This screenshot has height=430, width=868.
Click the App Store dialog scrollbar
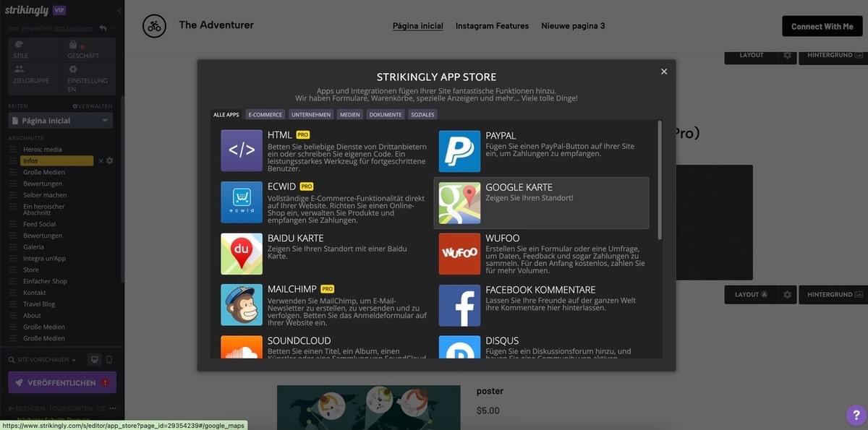click(x=659, y=180)
